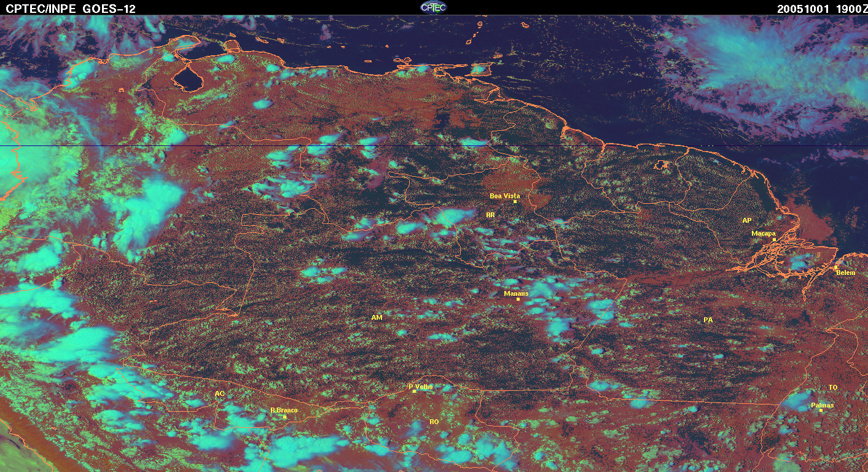Click the RO state label
The width and height of the screenshot is (868, 472).
(434, 422)
